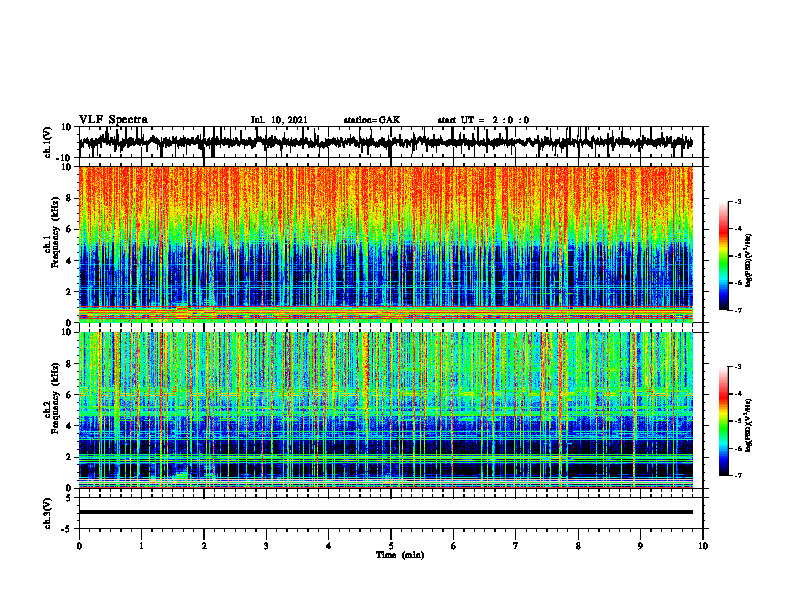Click the "start UT = 2:0:0" header text
Image resolution: width=792 pixels, height=612 pixels.
coord(483,120)
